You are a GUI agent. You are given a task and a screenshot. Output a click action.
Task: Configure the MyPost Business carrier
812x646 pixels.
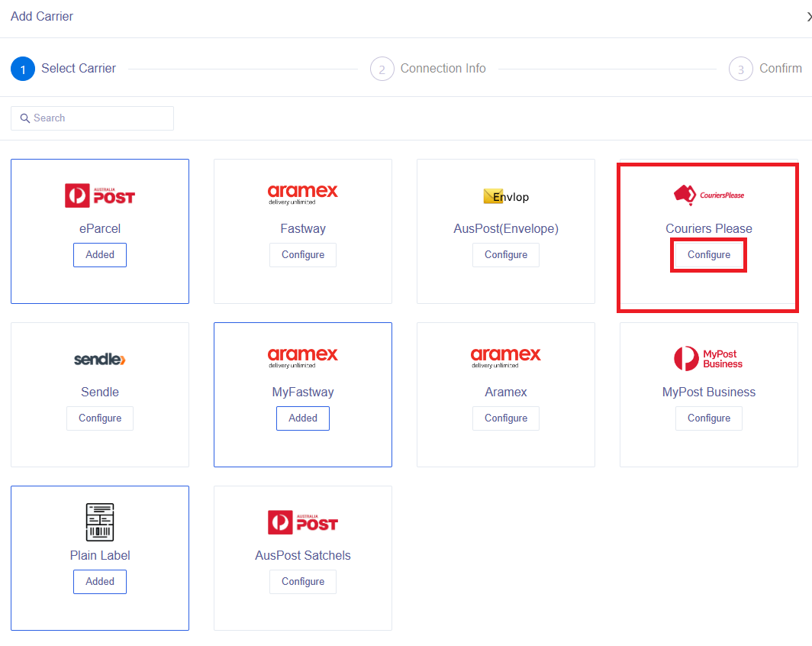tap(708, 418)
